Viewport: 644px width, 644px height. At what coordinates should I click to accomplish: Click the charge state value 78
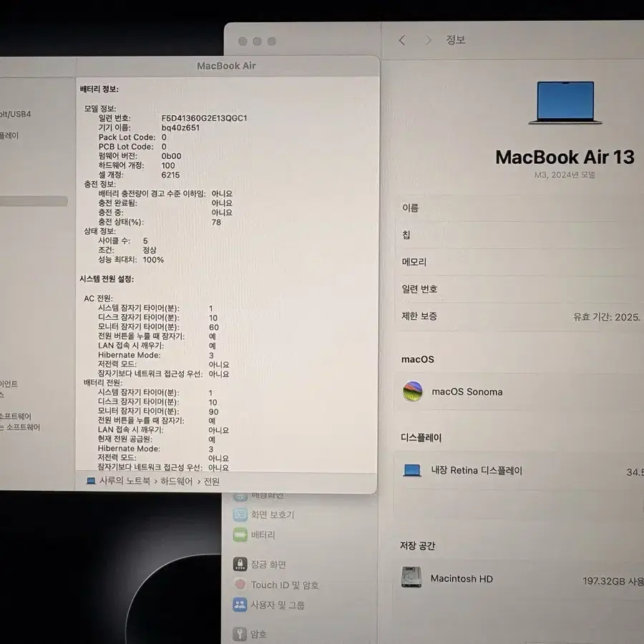pyautogui.click(x=216, y=223)
